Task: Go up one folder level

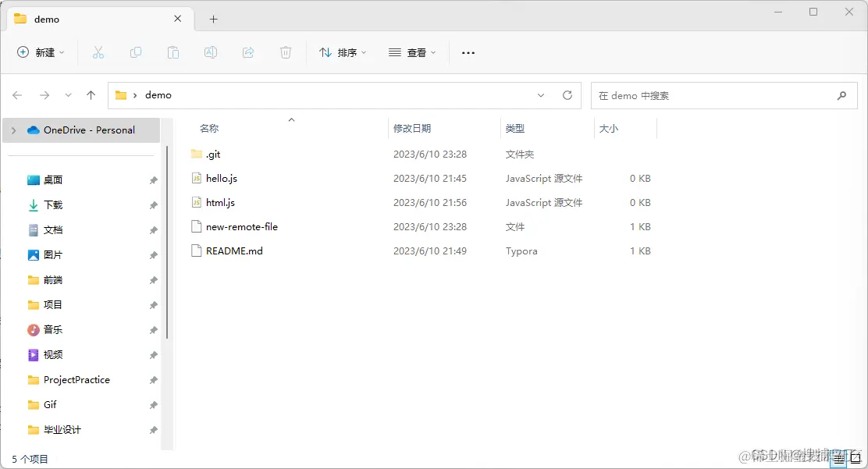Action: [91, 95]
